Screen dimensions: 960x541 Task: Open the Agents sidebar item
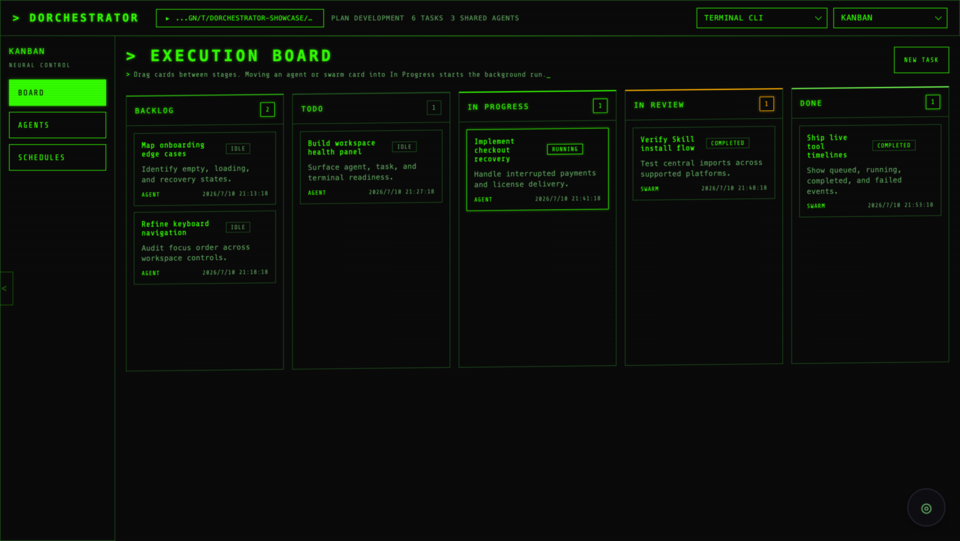click(58, 125)
